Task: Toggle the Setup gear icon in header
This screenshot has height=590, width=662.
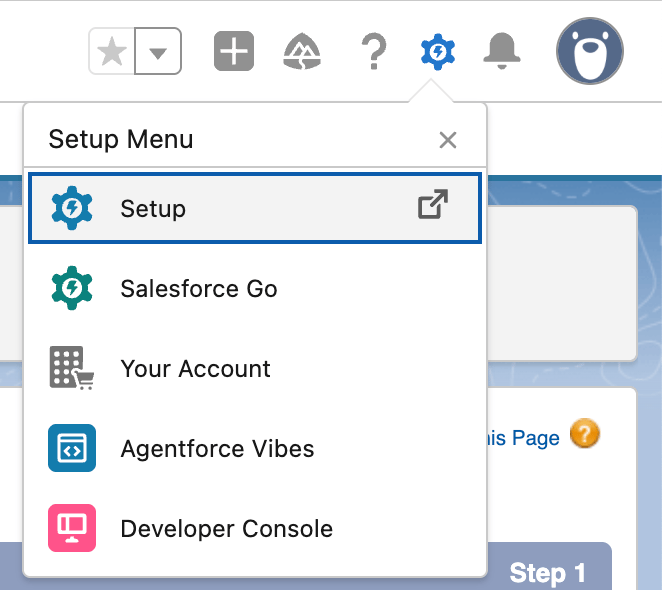Action: pos(438,52)
